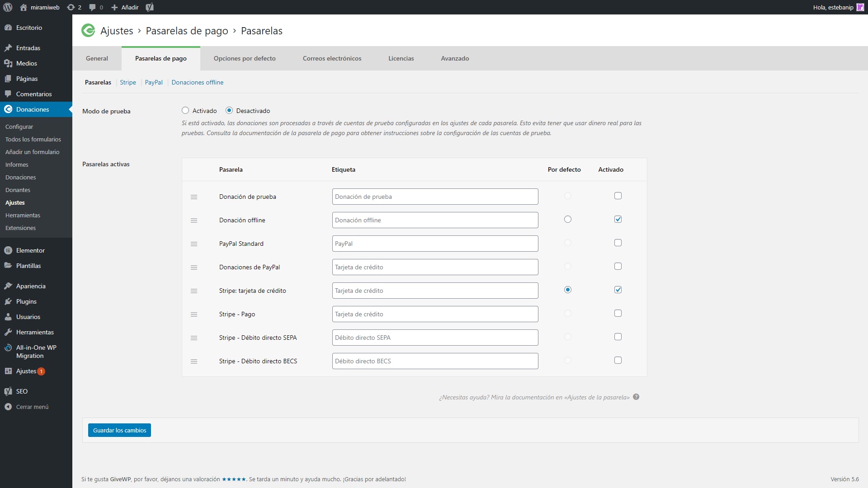Image resolution: width=868 pixels, height=488 pixels.
Task: Open Donaciones offline subsection link
Action: tap(198, 82)
